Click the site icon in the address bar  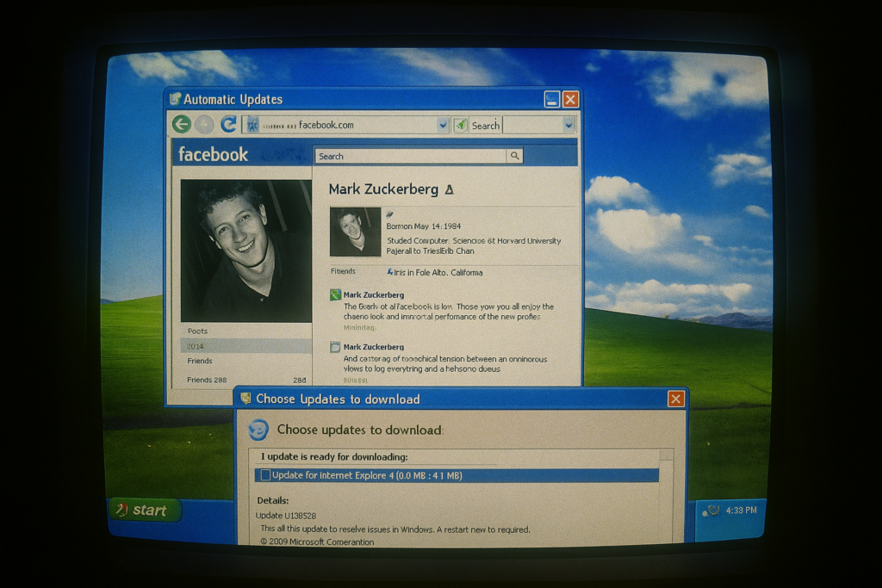point(252,126)
